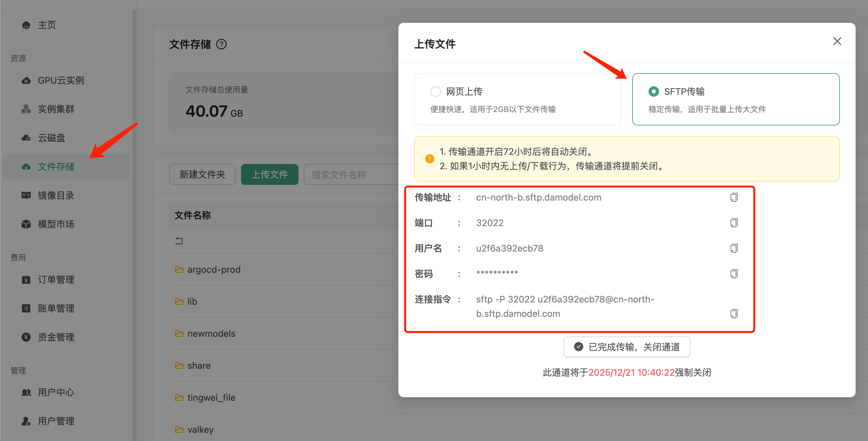Screen dimensions: 868x441
Task: Click the green 上传文件 button
Action: click(269, 175)
